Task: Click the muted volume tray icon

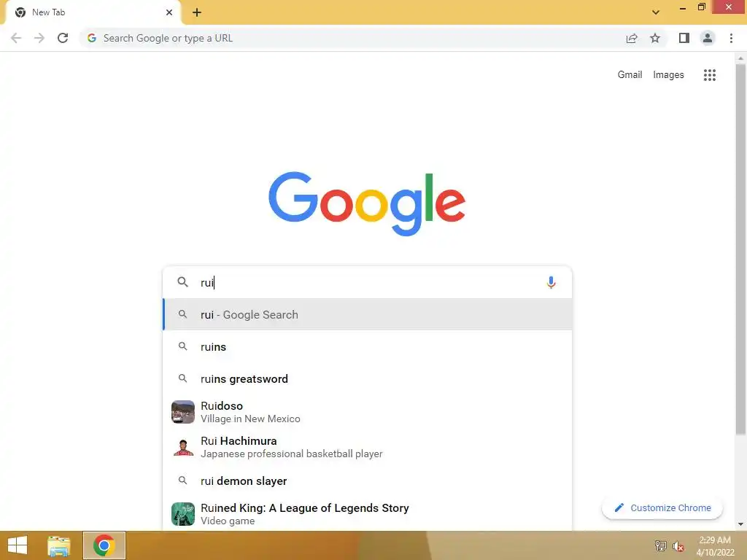Action: 678,546
